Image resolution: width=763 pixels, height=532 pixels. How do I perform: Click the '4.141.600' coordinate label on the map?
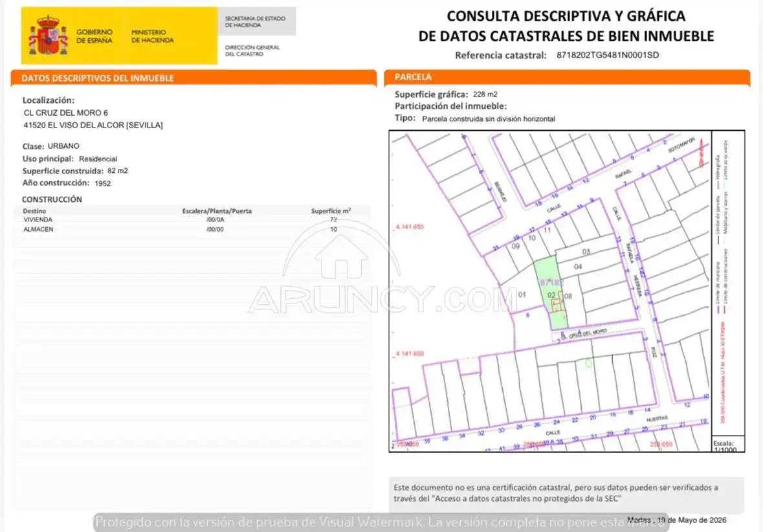410,353
